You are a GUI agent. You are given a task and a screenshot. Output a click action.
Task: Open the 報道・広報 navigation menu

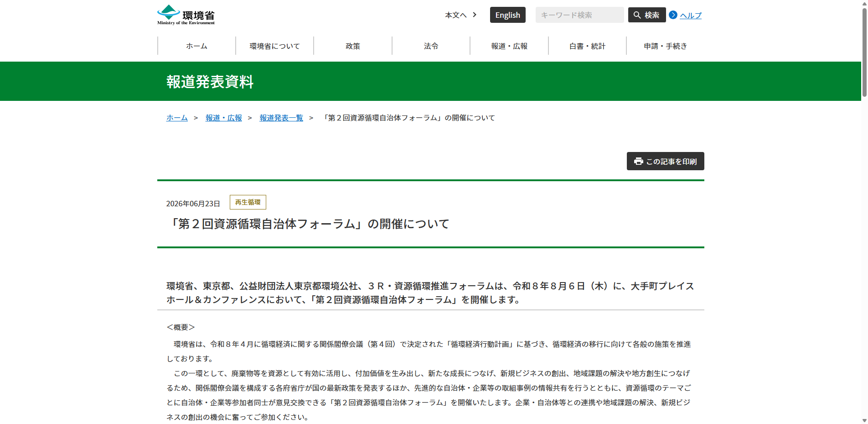509,46
